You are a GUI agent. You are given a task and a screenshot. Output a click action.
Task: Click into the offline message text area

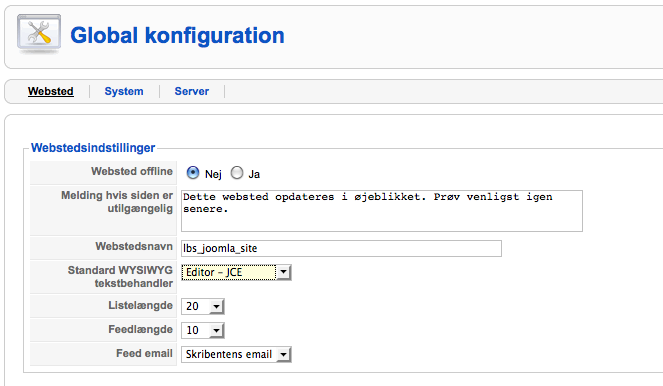pyautogui.click(x=382, y=211)
